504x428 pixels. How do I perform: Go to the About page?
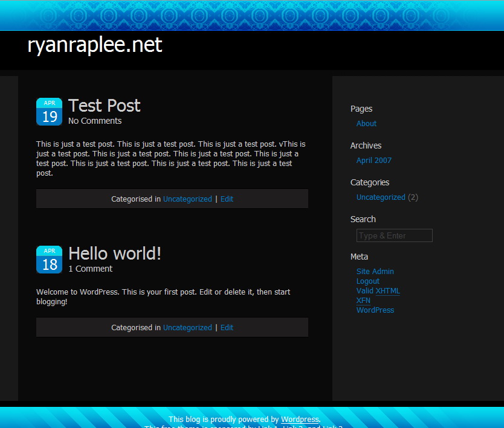click(x=366, y=124)
